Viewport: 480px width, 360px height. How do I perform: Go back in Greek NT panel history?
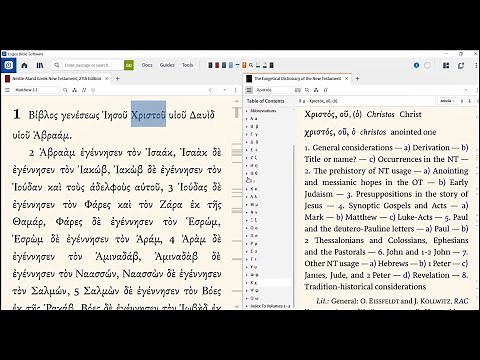click(210, 90)
